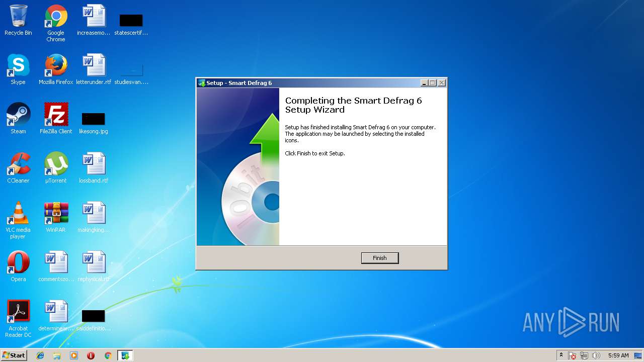
Task: Open Windows Media Player from the taskbar
Action: coord(74,355)
